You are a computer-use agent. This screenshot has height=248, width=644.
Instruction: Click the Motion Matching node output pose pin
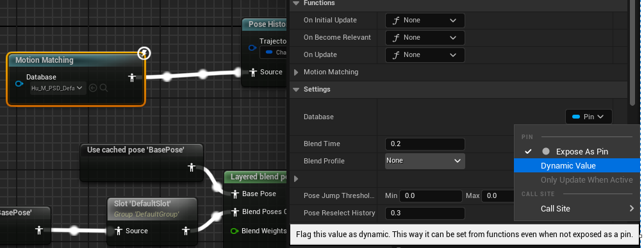pyautogui.click(x=132, y=77)
